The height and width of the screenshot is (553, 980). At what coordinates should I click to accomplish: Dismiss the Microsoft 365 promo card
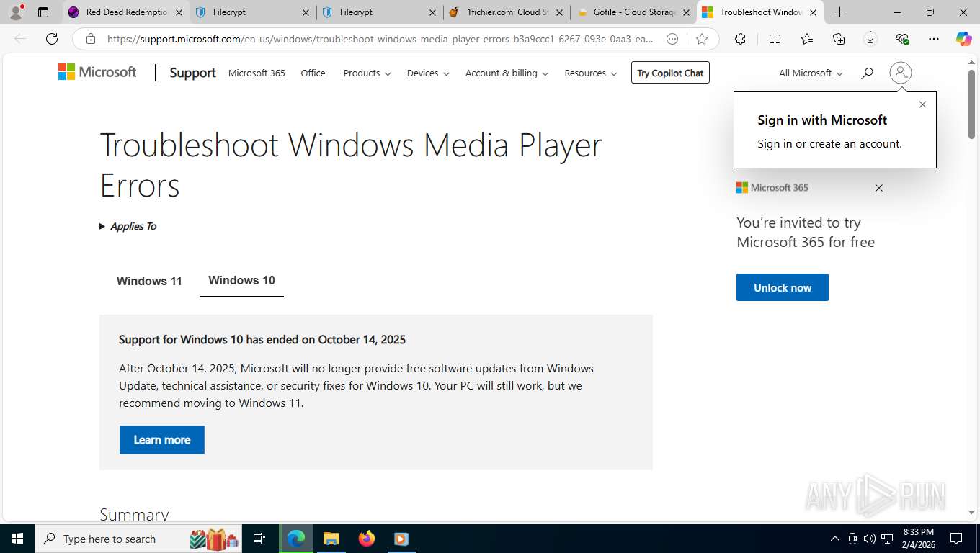click(x=878, y=188)
